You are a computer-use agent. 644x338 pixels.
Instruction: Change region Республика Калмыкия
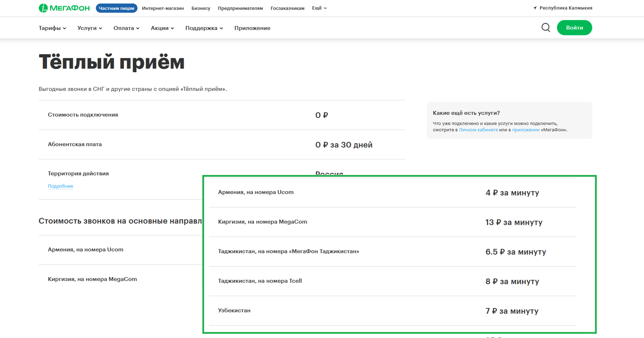566,8
